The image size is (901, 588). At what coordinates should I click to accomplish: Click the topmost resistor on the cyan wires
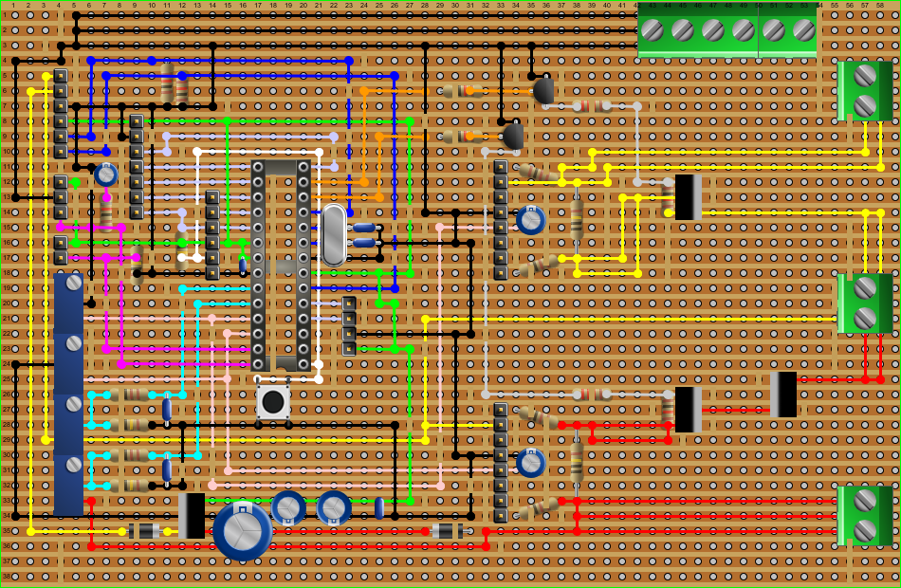click(129, 395)
